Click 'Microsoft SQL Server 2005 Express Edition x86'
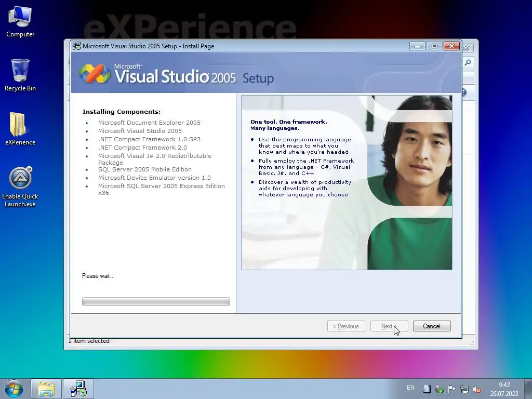The image size is (532, 399). click(x=162, y=189)
